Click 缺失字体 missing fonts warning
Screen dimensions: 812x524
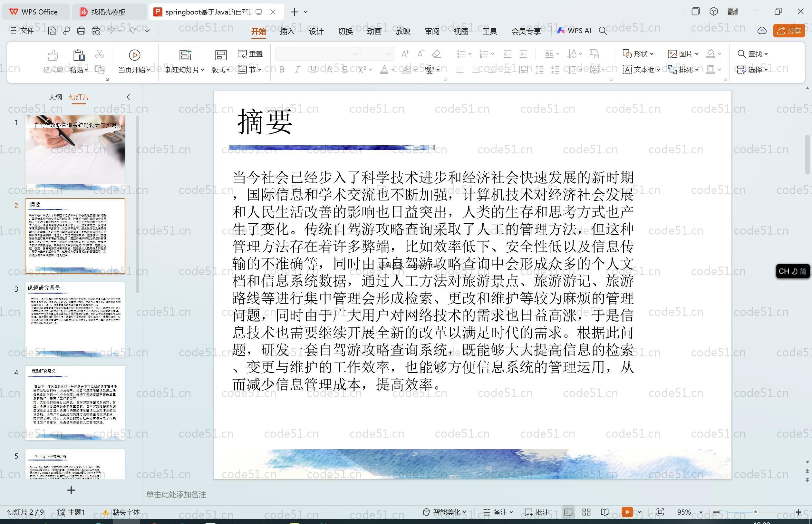121,512
